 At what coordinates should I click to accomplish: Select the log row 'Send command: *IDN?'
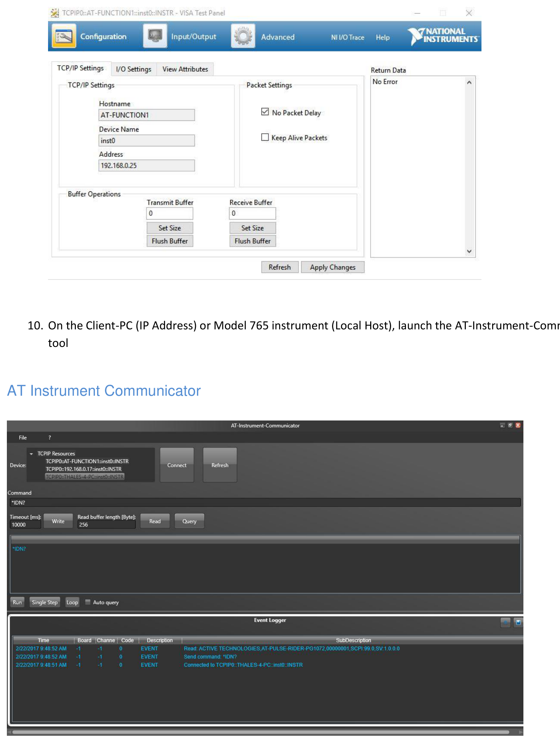point(268,656)
